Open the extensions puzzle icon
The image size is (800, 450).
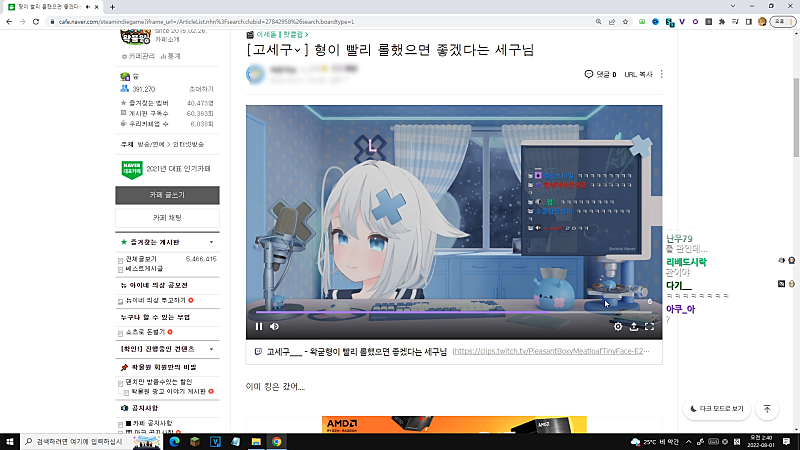pyautogui.click(x=722, y=21)
